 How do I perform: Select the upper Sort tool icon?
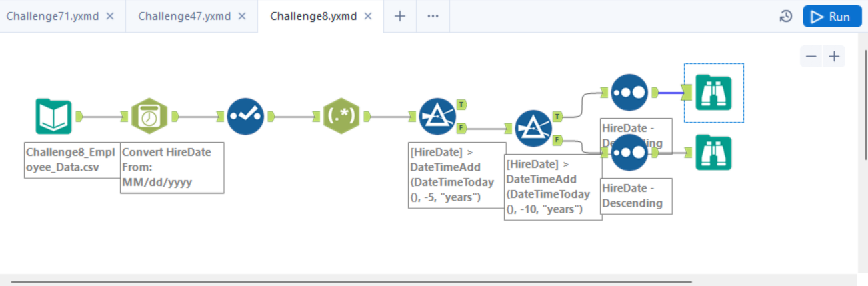(629, 93)
